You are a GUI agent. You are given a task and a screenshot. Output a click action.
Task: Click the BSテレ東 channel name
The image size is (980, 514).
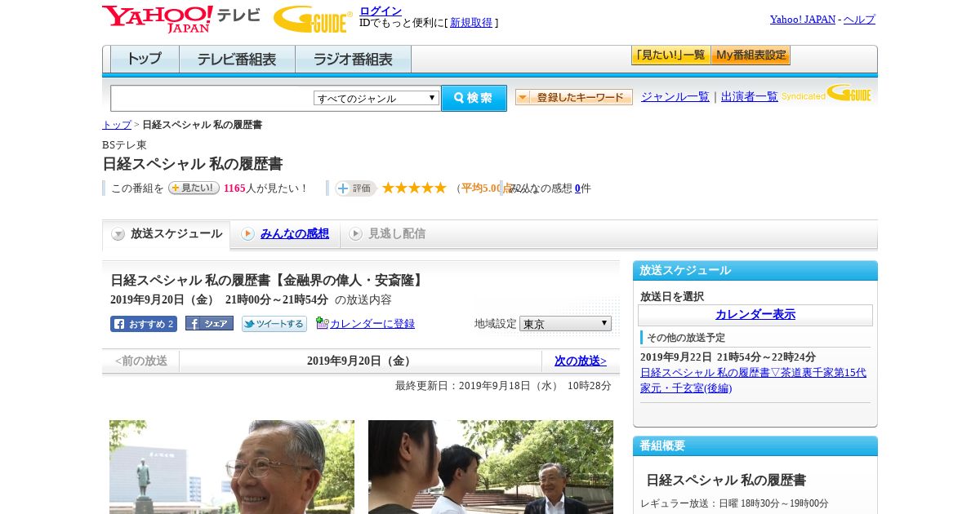[x=124, y=145]
